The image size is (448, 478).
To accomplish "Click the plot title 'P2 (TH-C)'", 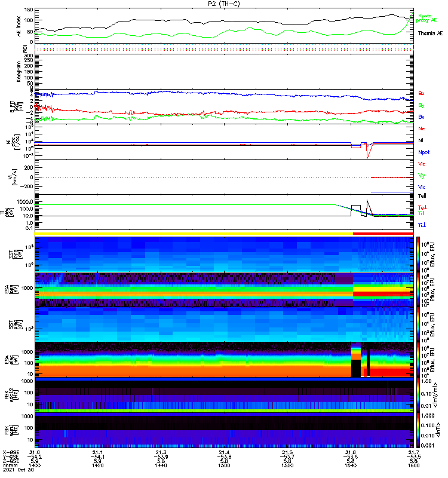I will 224,4.
